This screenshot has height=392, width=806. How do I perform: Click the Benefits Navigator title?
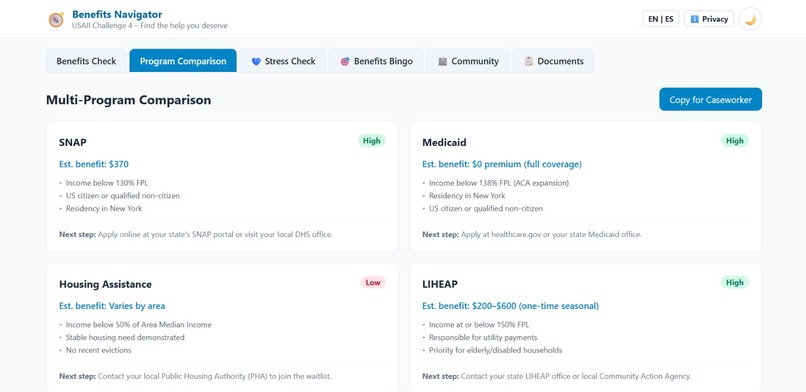117,14
